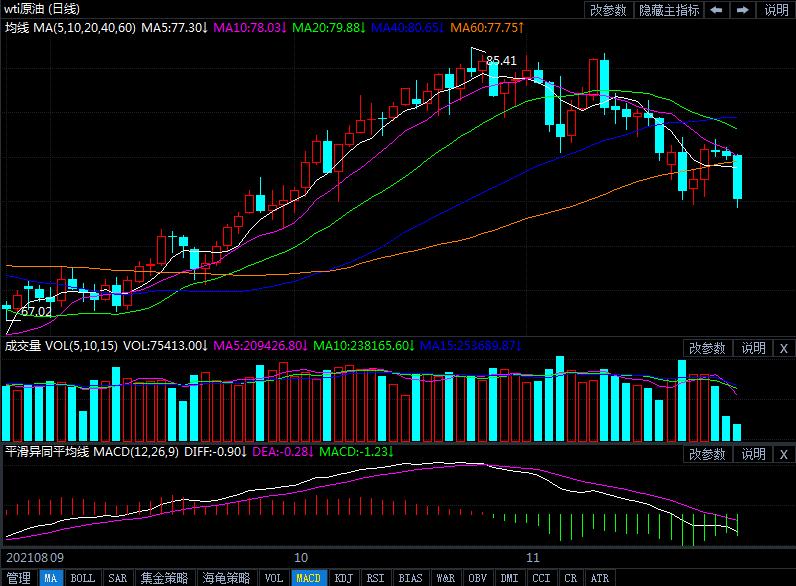Click the right arrow button in top toolbar
796x586 pixels.
click(x=743, y=10)
